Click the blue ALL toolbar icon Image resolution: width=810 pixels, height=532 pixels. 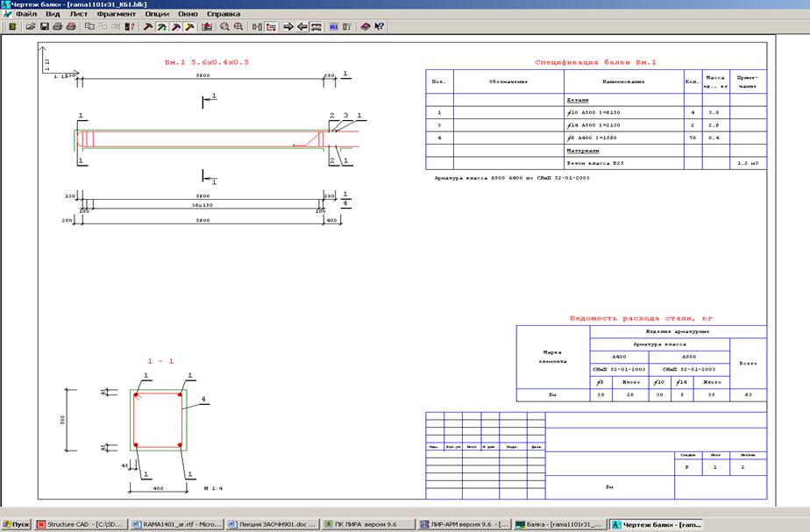333,27
